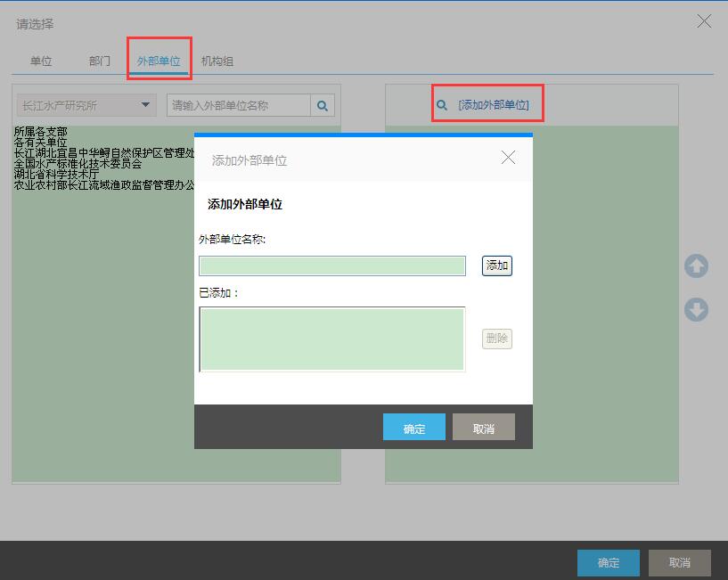Switch to the 单位 tab
Screen dimensions: 728x580
(x=41, y=61)
